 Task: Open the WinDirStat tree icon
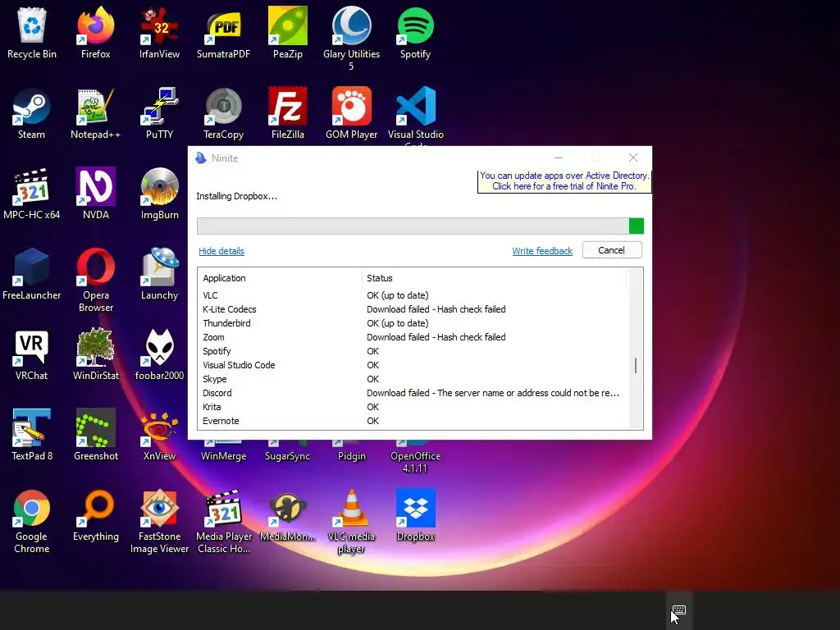click(95, 347)
